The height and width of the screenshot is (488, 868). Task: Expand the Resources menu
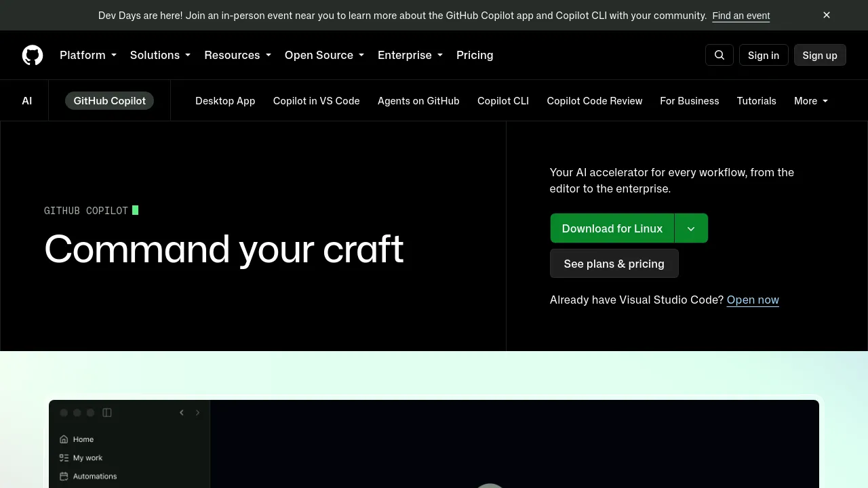click(x=237, y=55)
